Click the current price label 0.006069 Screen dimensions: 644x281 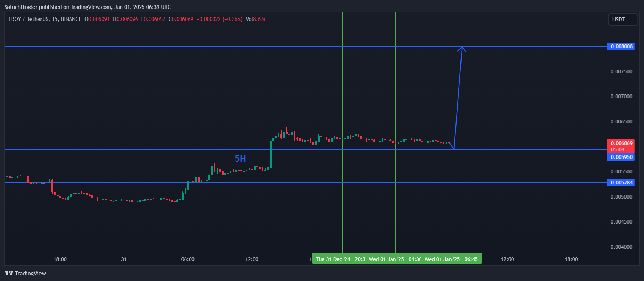tap(621, 143)
